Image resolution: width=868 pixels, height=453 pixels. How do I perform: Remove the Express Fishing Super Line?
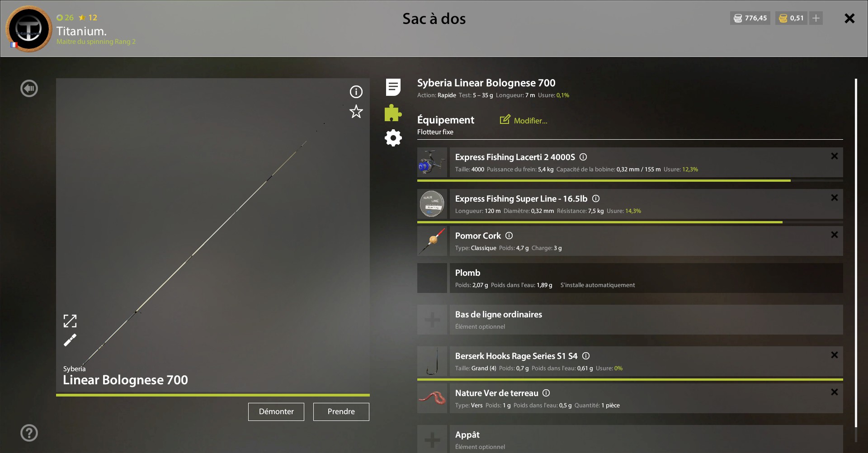835,198
